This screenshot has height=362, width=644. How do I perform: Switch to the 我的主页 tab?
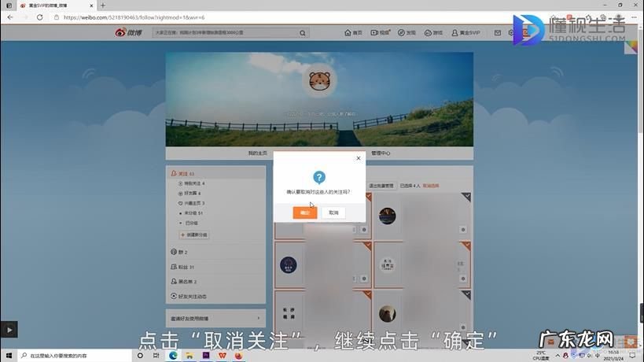257,153
